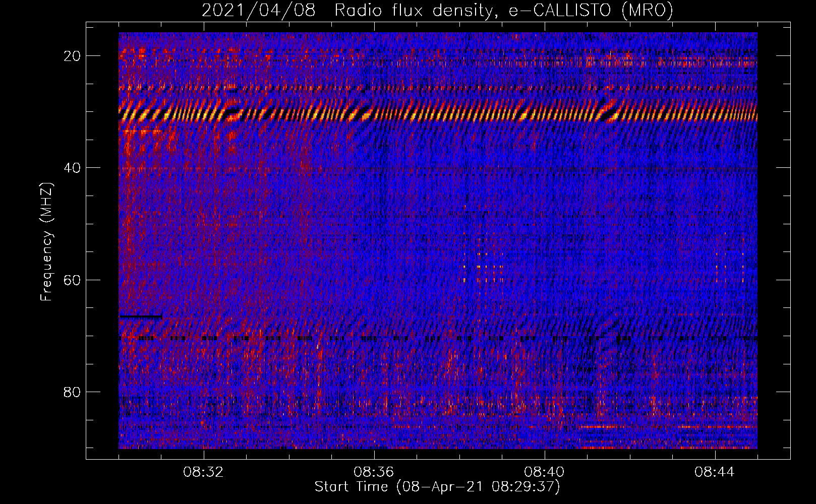This screenshot has height=504, width=816.
Task: Click the 'Frequency (MHZ)' axis label
Action: click(x=46, y=242)
